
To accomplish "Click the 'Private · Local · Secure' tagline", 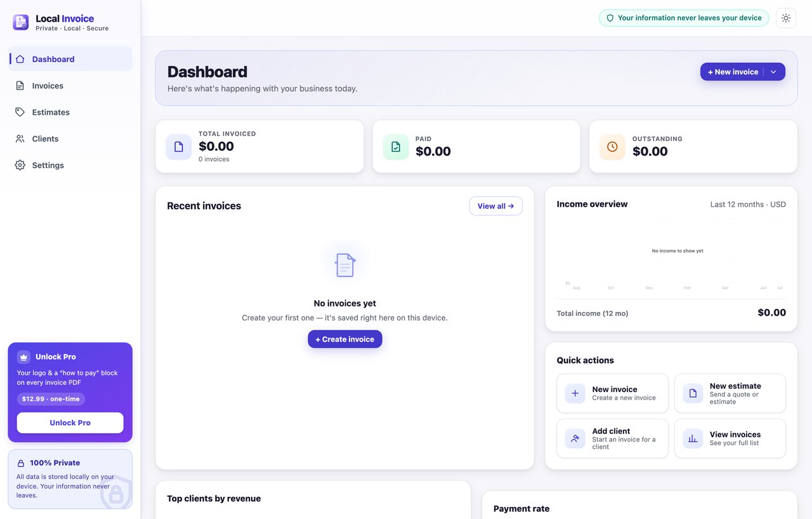I will [x=72, y=29].
